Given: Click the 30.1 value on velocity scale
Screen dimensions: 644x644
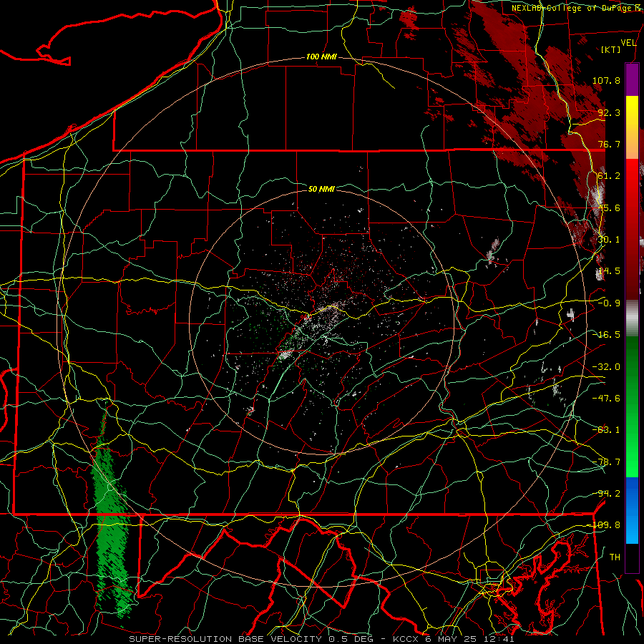Looking at the screenshot, I should [609, 240].
